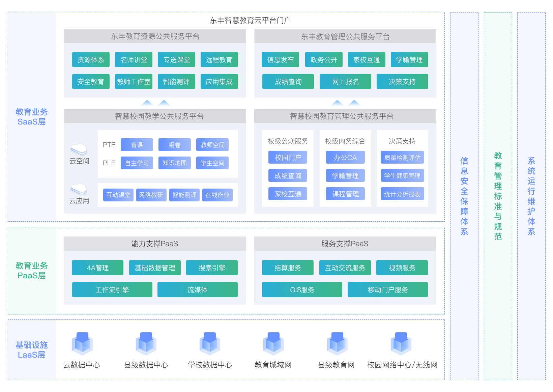The height and width of the screenshot is (392, 553).
Task: Click the up arrows below 东丰教育管理公共服务平台
Action: pos(346,103)
